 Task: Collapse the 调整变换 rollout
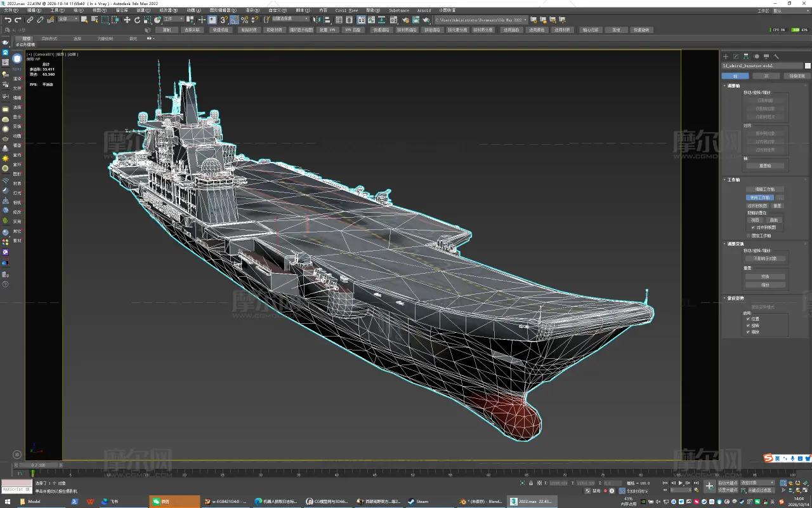735,244
